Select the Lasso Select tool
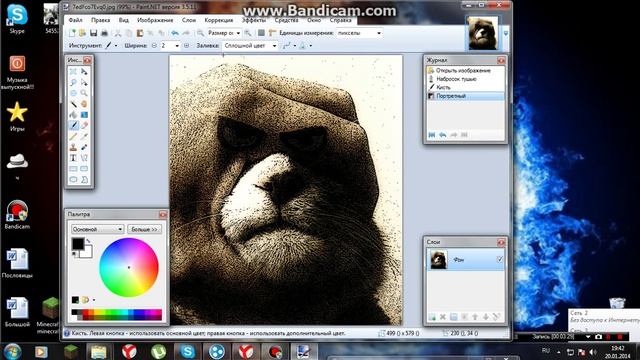This screenshot has width=640, height=360. 73,82
